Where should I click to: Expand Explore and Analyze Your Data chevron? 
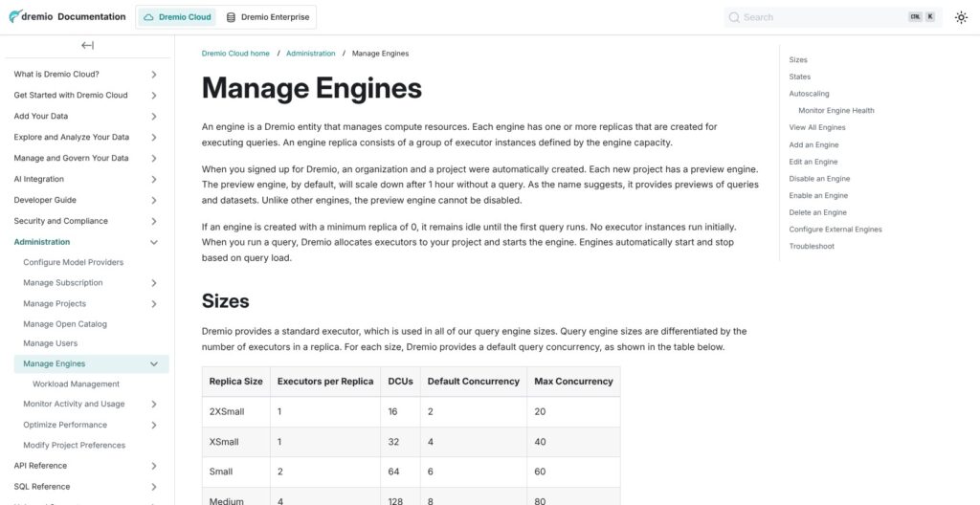click(x=154, y=138)
